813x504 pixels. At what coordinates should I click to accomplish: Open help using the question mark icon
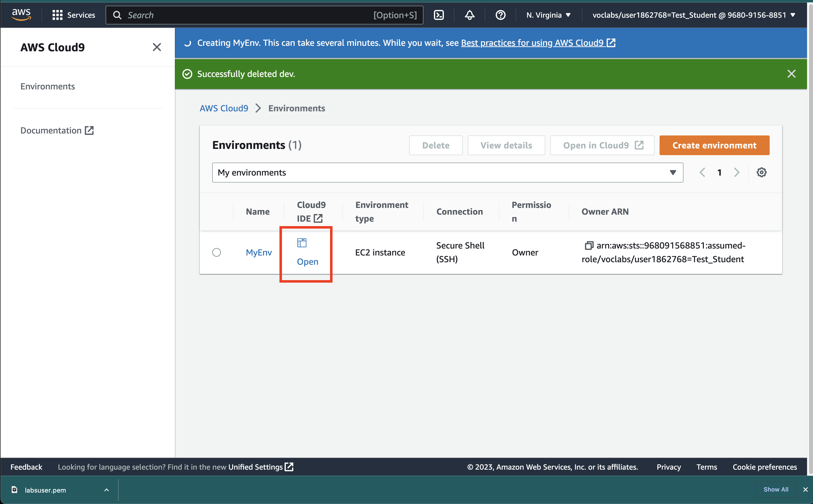click(500, 15)
